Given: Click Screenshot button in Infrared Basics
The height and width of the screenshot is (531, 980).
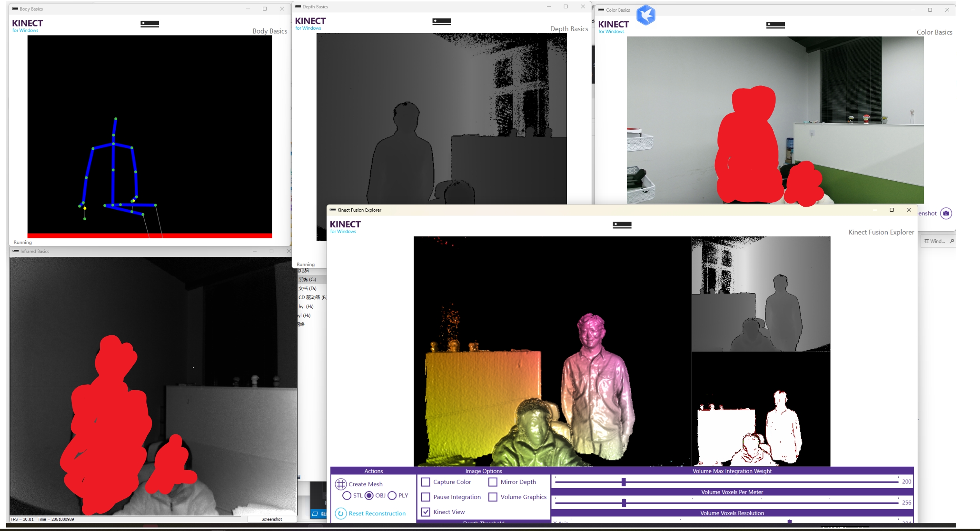Looking at the screenshot, I should tap(271, 519).
